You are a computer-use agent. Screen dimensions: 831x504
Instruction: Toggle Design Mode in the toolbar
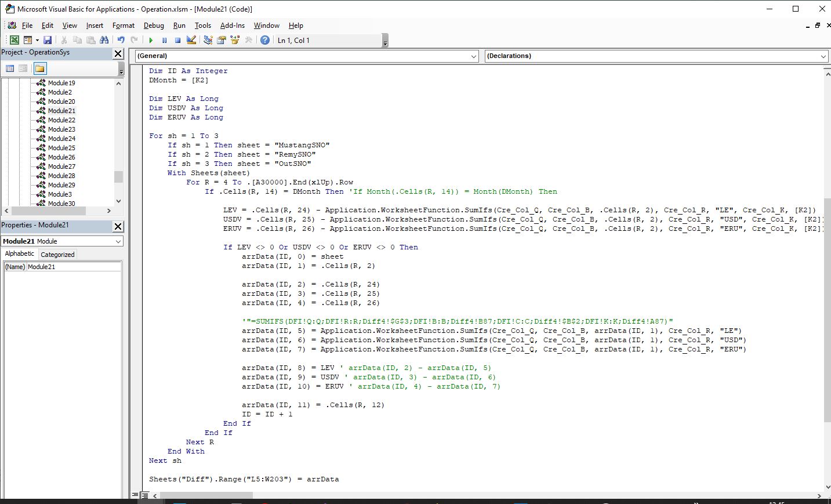(x=191, y=40)
